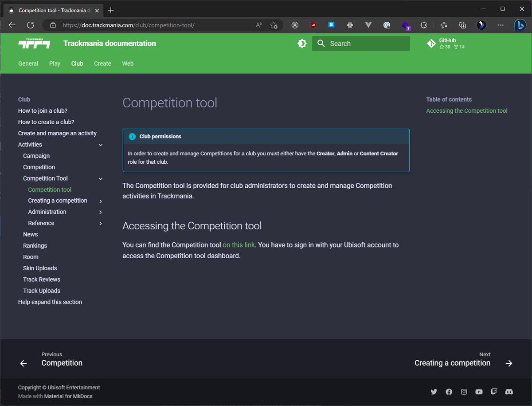The height and width of the screenshot is (406, 532).
Task: Close the Competition tool tab
Action: click(97, 10)
